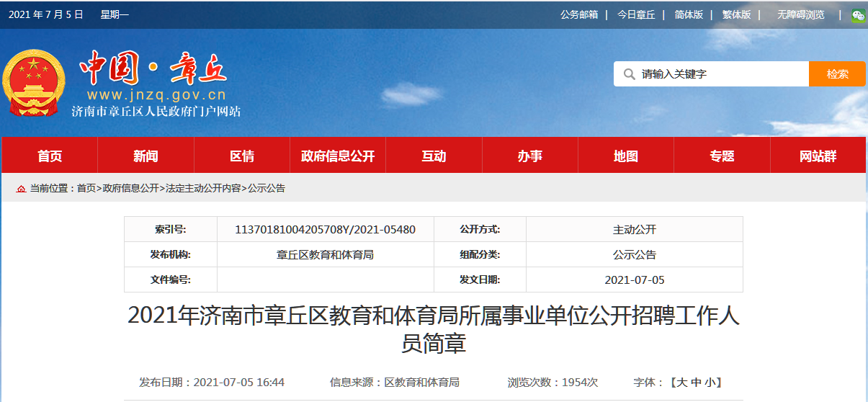The image size is (868, 402).
Task: Click the 检索 search button
Action: pyautogui.click(x=837, y=74)
